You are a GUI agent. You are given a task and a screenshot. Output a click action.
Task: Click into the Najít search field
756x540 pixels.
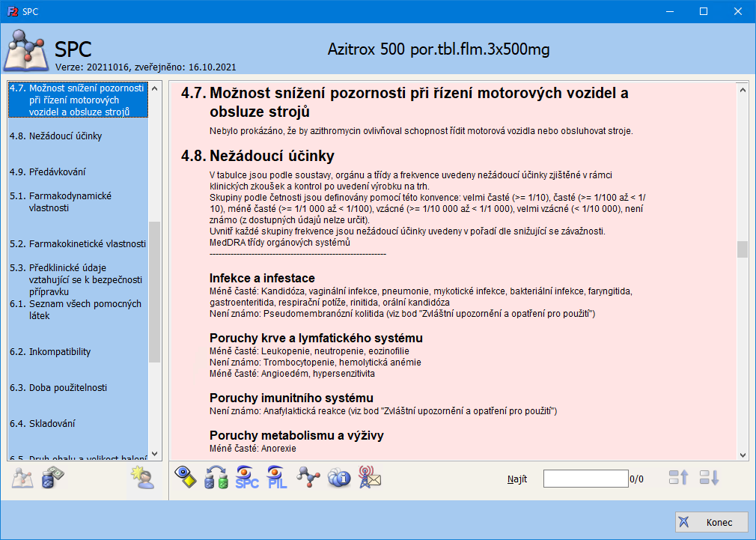click(x=585, y=479)
